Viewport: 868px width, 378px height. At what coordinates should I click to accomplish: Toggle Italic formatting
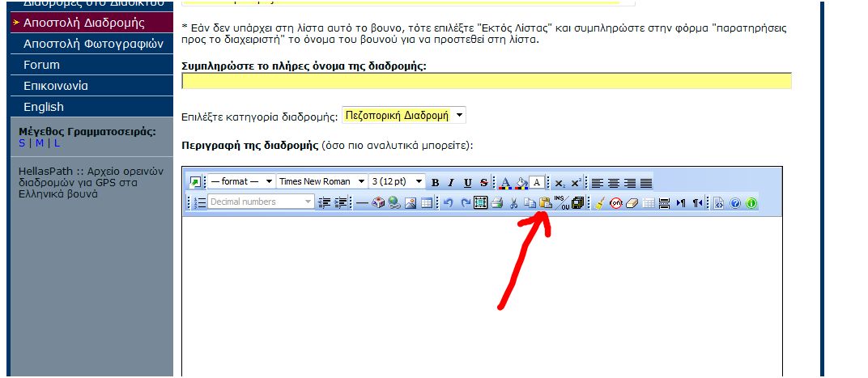(x=451, y=182)
